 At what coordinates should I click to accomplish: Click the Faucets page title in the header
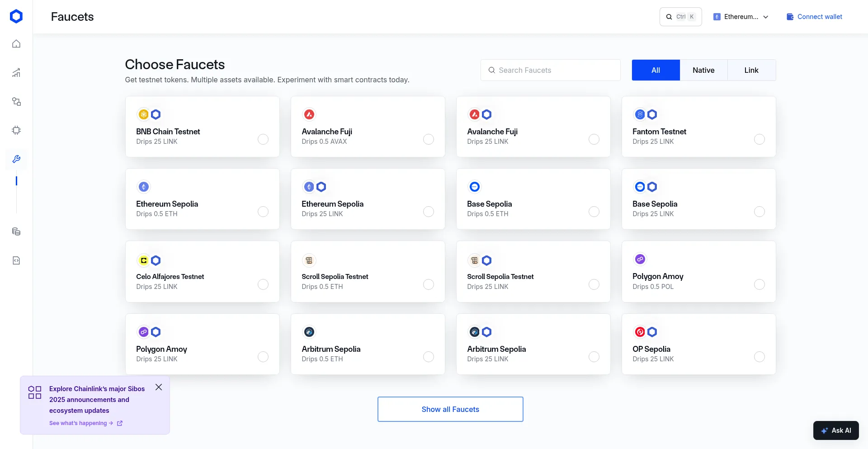[x=72, y=17]
